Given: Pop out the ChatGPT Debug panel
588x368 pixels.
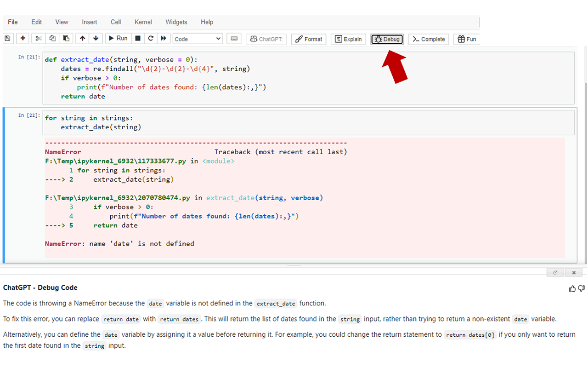Looking at the screenshot, I should pos(555,272).
